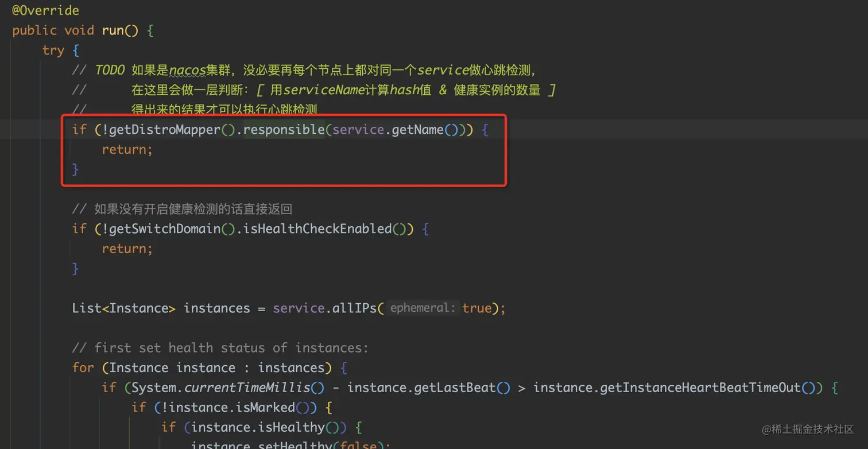The width and height of the screenshot is (868, 449).
Task: Click the responsible method call
Action: 284,130
